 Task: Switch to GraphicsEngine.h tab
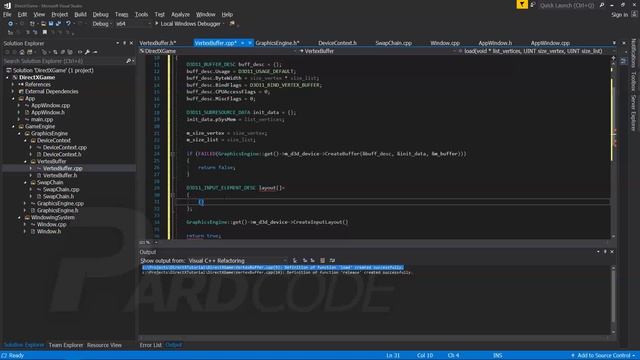pyautogui.click(x=278, y=43)
